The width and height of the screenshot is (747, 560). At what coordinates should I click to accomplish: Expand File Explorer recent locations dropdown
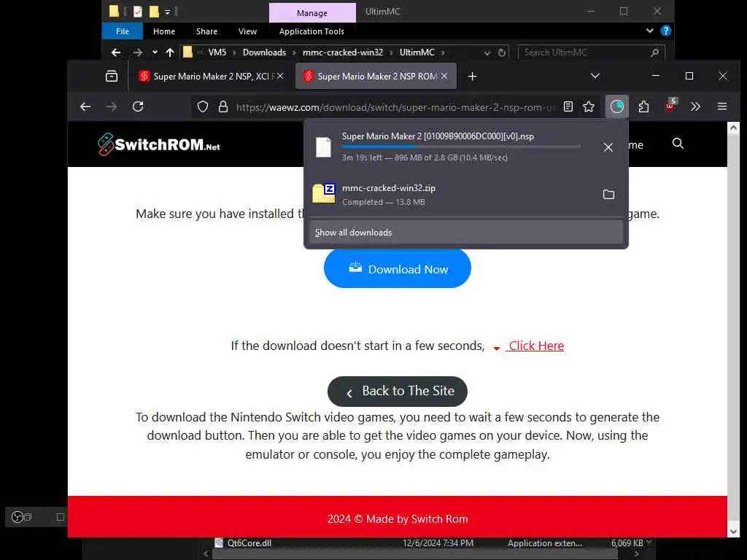(x=155, y=52)
